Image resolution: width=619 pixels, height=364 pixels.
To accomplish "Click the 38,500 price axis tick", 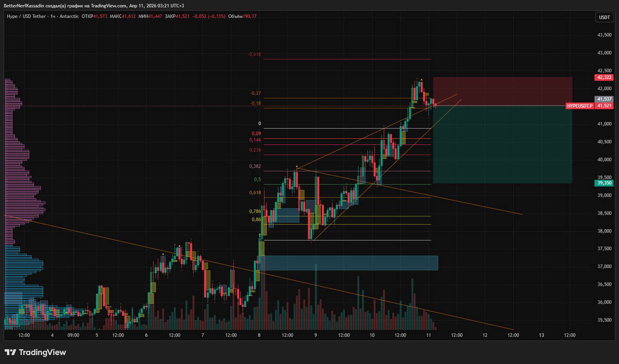I will click(x=605, y=213).
